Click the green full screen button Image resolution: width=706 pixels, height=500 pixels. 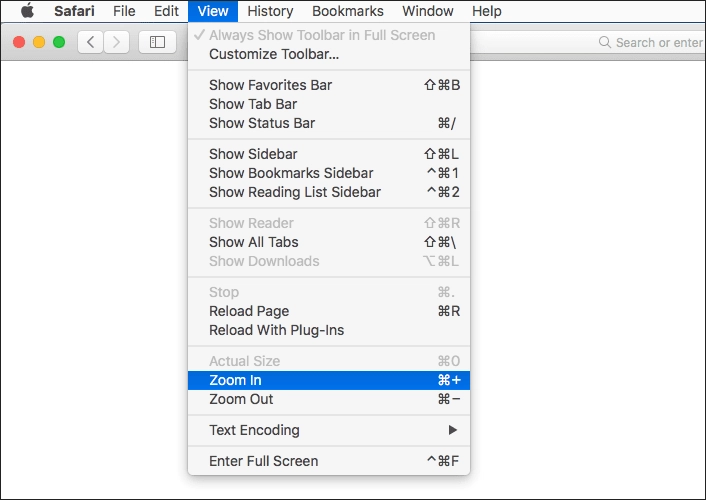click(59, 42)
